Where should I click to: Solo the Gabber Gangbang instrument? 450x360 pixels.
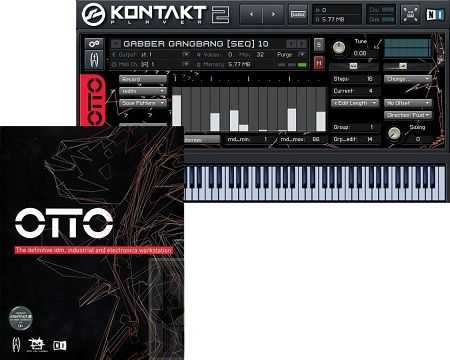point(319,44)
